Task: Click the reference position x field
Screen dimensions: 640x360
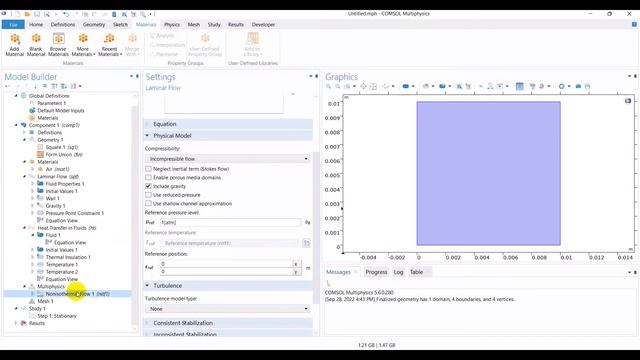Action: [226, 264]
